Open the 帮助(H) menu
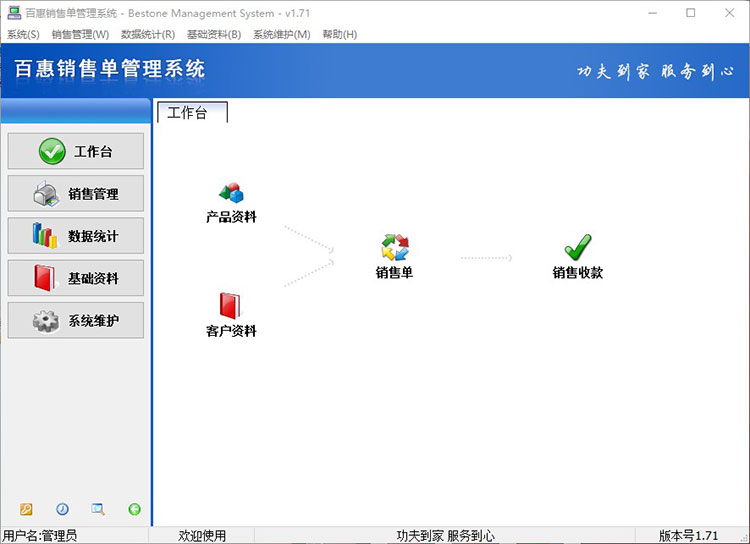Viewport: 750px width, 544px height. click(x=340, y=34)
